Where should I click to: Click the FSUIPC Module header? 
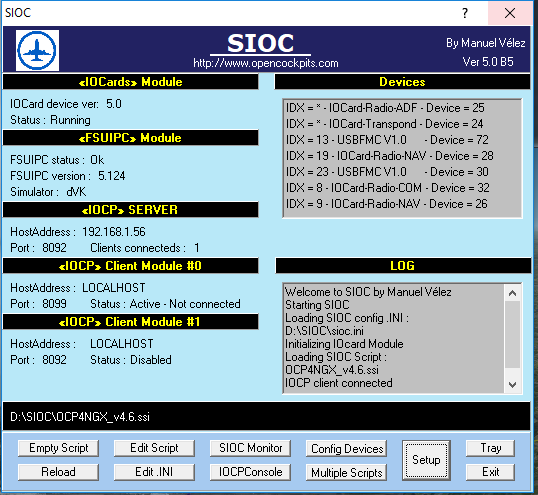click(130, 138)
